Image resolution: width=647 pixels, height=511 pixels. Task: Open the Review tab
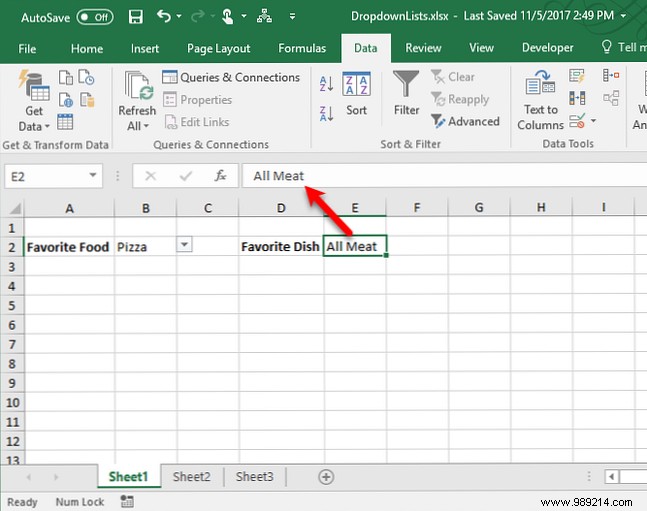[x=423, y=48]
